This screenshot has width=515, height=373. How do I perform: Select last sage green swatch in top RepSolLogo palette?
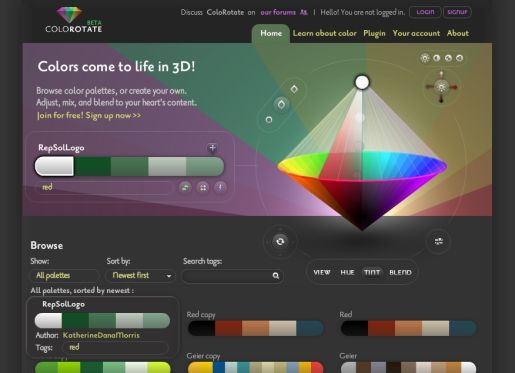205,166
